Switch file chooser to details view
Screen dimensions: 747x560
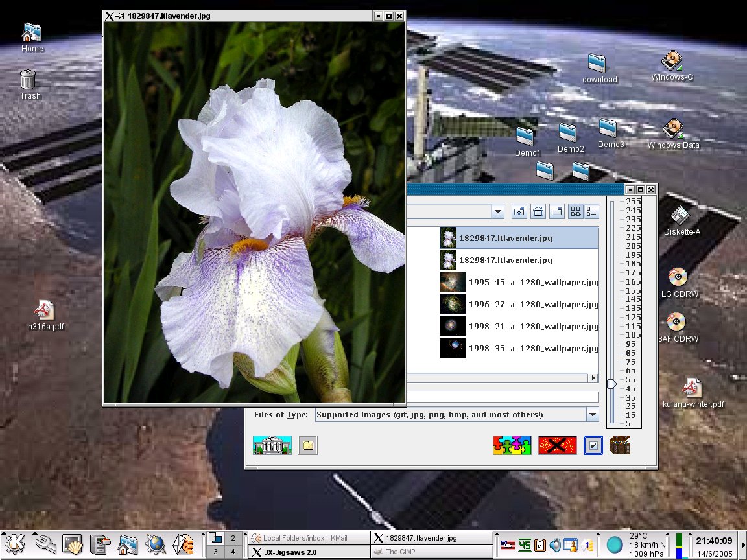click(591, 211)
